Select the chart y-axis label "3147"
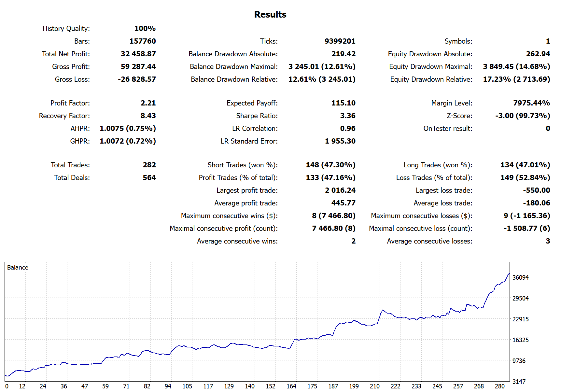The height and width of the screenshot is (392, 575). (x=519, y=382)
